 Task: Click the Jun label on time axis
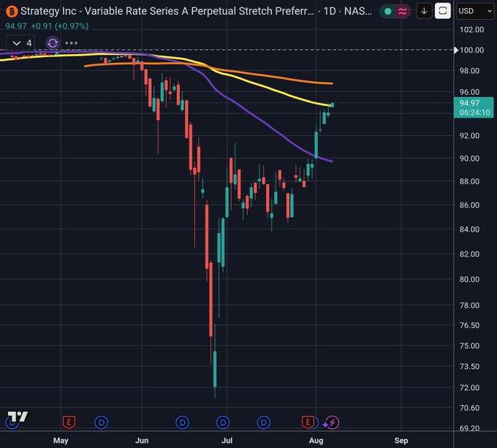142,441
